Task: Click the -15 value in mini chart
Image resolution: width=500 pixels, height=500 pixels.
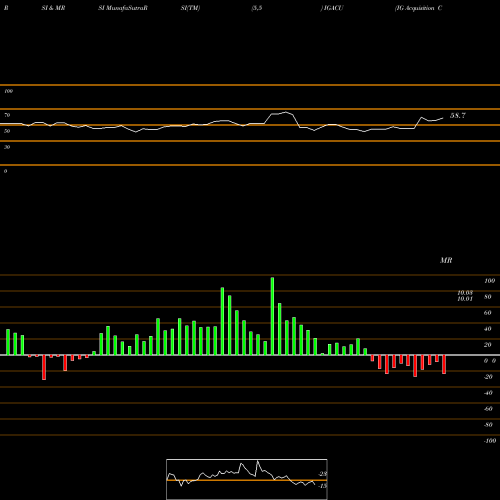Action: 322,486
